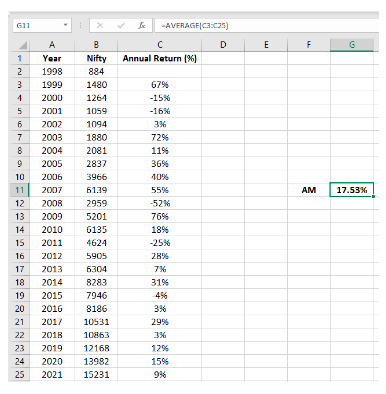Click the Cancel (X) icon in formula bar

click(100, 25)
